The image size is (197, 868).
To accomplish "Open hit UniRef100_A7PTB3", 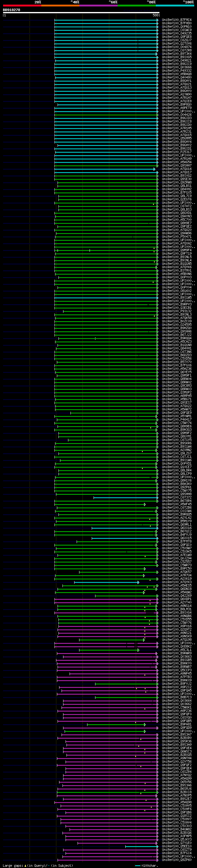I will (177, 677).
